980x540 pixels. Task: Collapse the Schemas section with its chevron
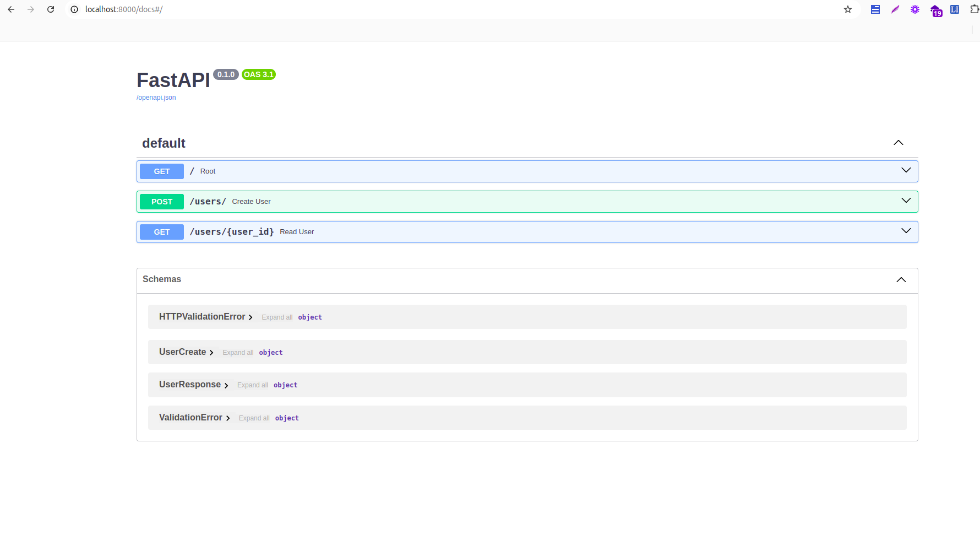901,280
